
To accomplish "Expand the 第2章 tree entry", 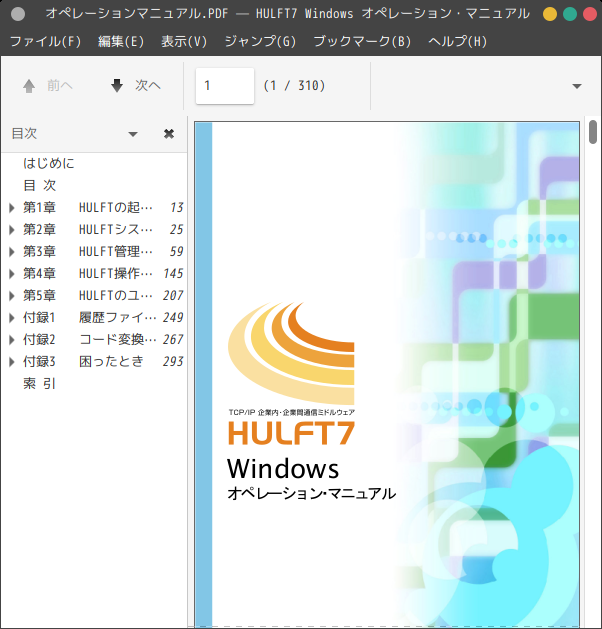I will pos(12,229).
